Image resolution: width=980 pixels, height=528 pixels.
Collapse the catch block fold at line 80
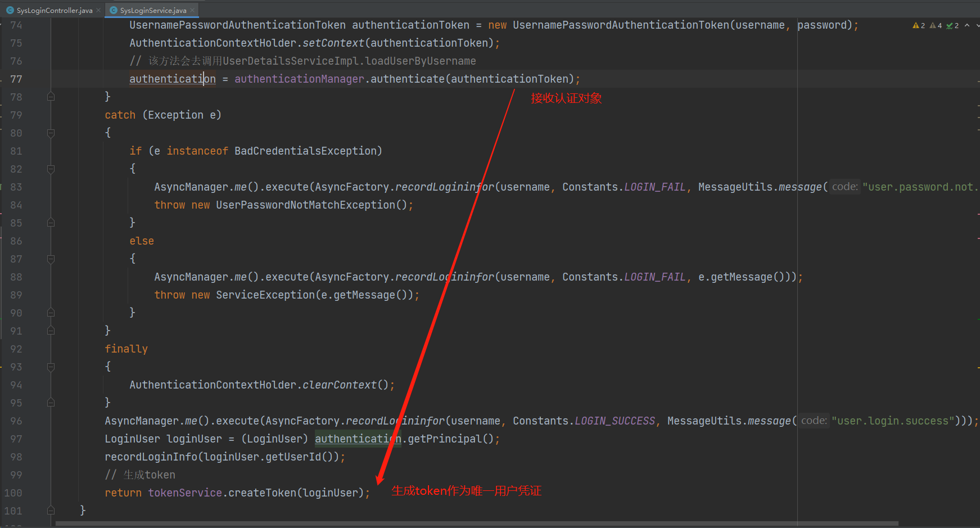(x=51, y=133)
